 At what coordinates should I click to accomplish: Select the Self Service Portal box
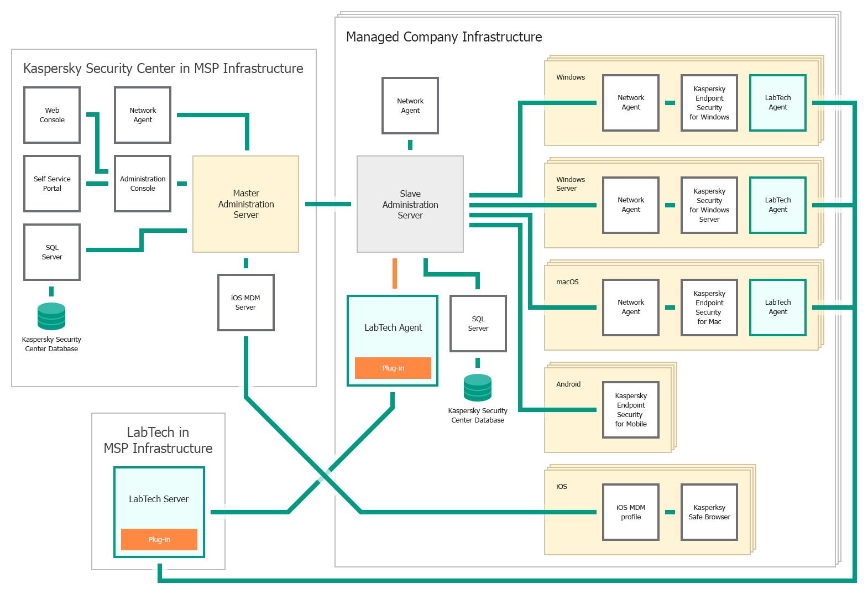[52, 184]
